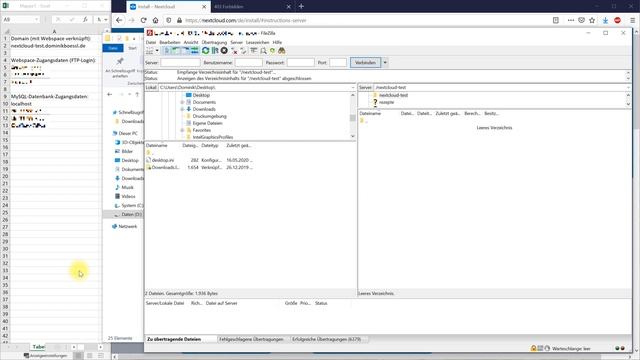Open the Übertragung menu
This screenshot has width=640, height=360.
click(x=214, y=42)
